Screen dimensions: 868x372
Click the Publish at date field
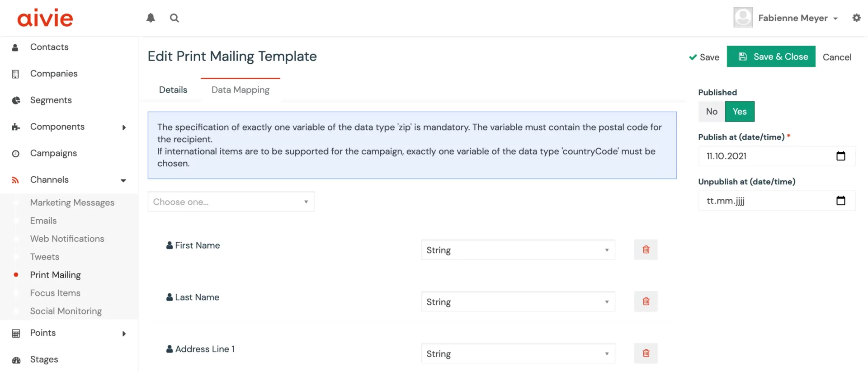coord(777,156)
